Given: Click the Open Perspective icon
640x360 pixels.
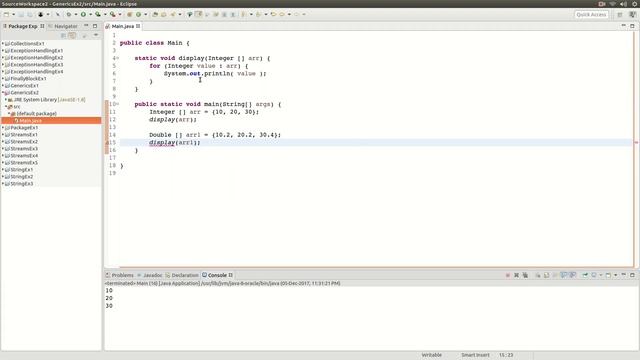Looking at the screenshot, I should click(620, 15).
